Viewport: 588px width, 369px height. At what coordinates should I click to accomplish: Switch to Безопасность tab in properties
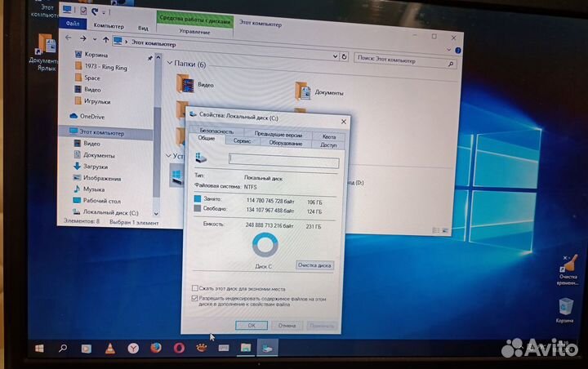[216, 131]
